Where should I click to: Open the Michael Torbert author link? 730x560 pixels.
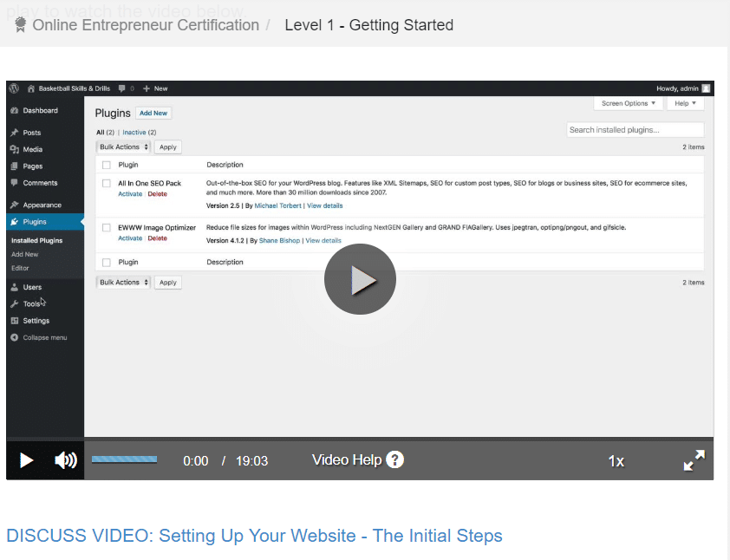(278, 205)
